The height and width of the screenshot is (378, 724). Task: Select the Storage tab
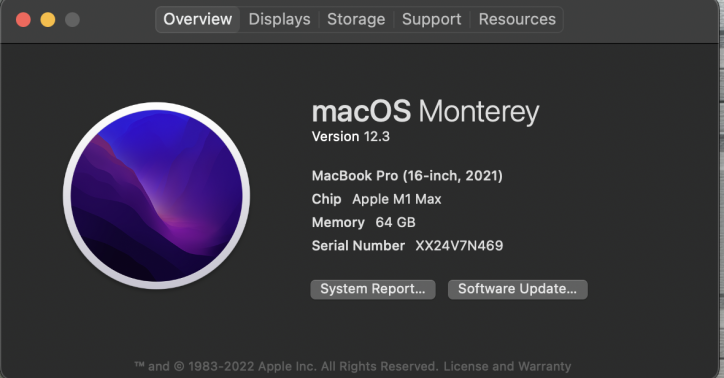point(356,19)
